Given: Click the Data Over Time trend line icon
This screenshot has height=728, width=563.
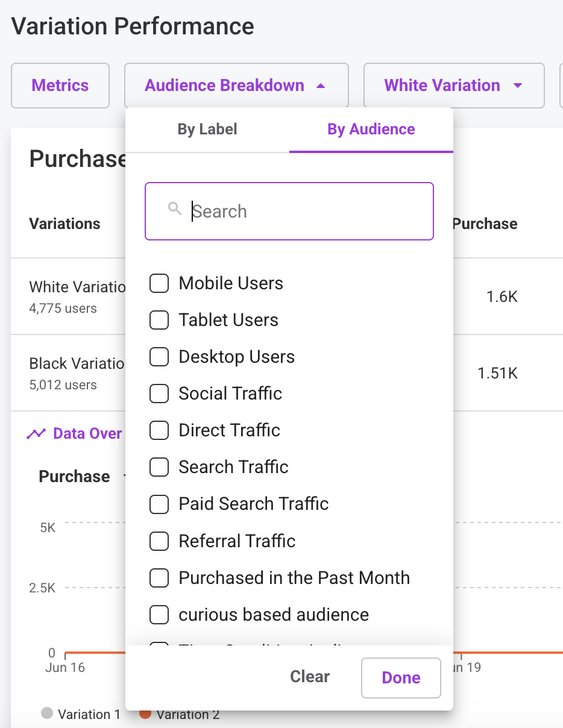Looking at the screenshot, I should click(36, 433).
